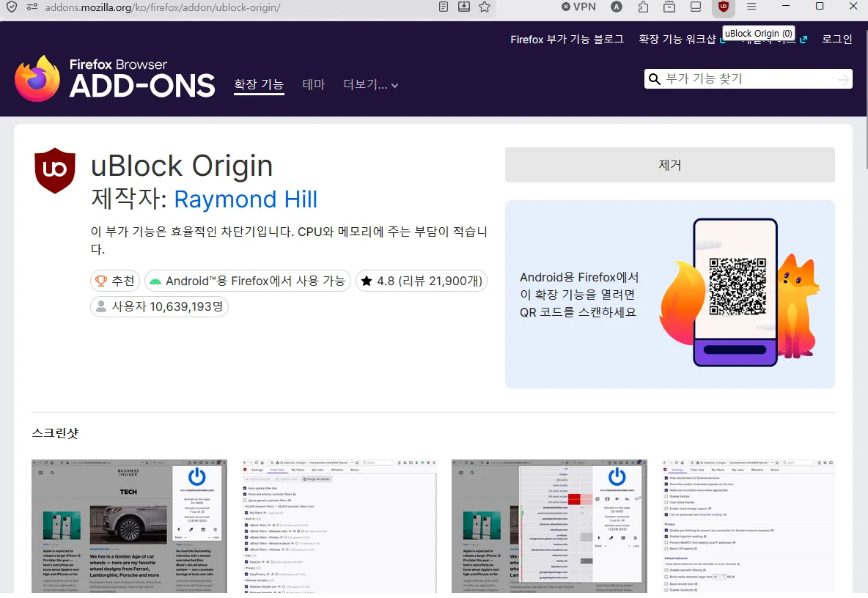This screenshot has width=868, height=598.
Task: Toggle reader view icon in address bar
Action: 444,7
